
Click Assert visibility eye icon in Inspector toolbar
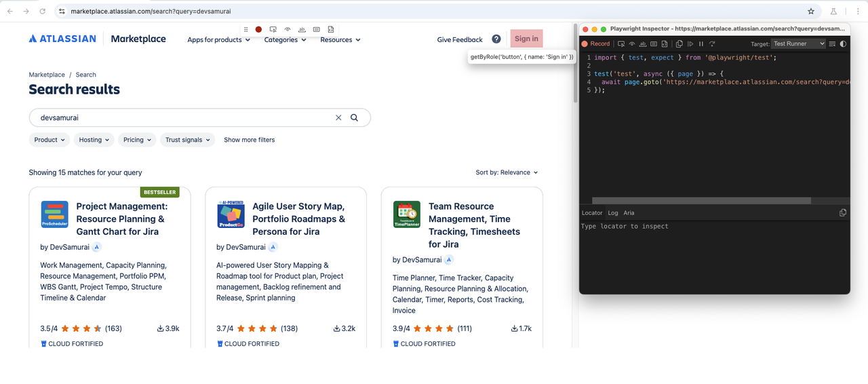click(x=631, y=43)
